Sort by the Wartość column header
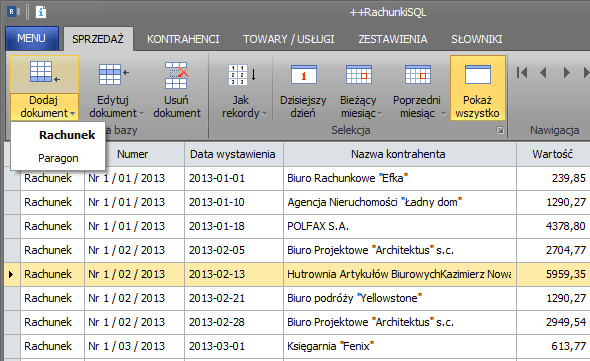 [553, 154]
